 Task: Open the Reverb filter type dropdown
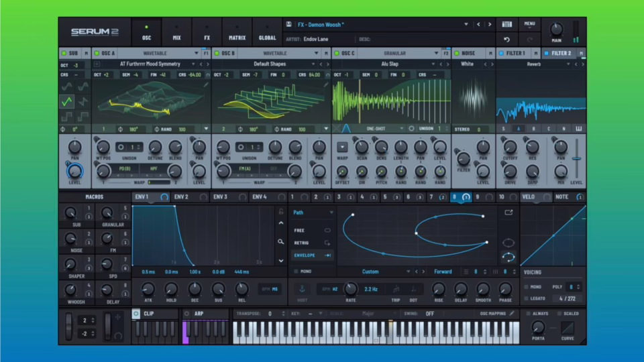568,64
